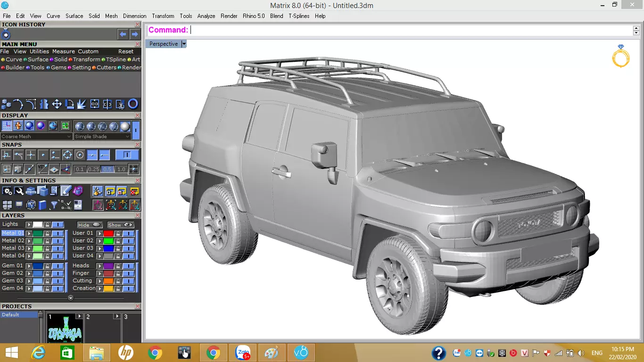644x362 pixels.
Task: Expand the User 03 layer arrow
Action: (99, 248)
